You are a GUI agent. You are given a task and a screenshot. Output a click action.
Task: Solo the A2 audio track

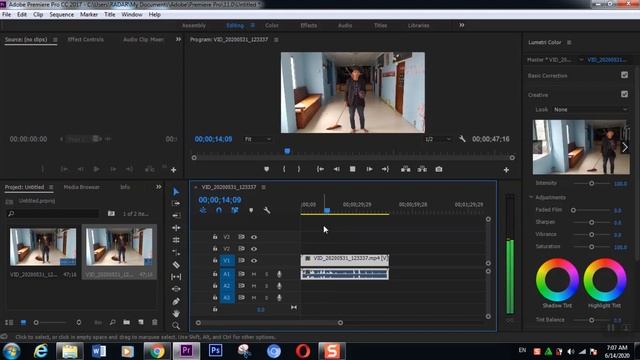tap(267, 286)
